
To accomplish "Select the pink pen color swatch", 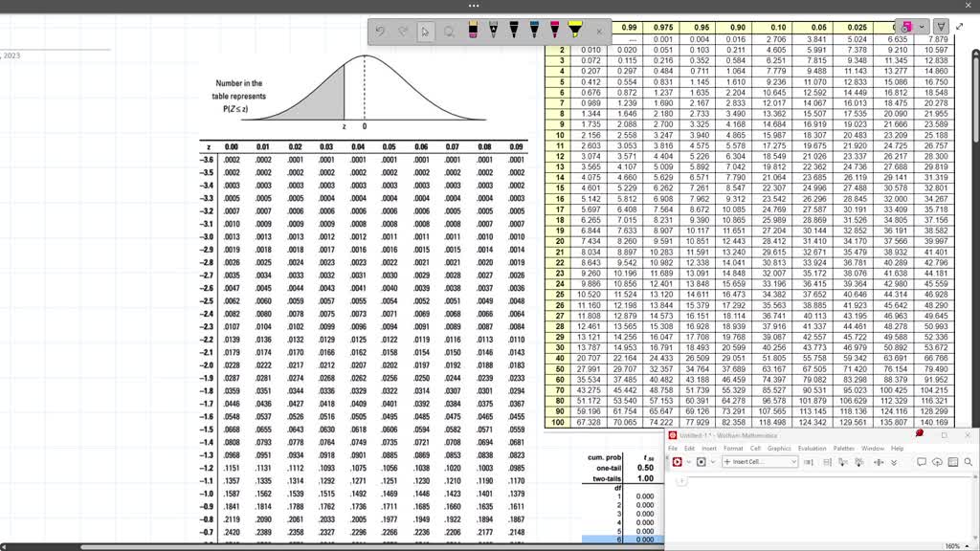I will tap(906, 26).
